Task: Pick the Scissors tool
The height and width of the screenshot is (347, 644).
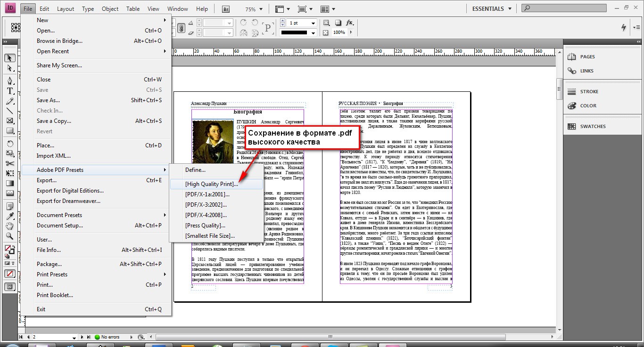Action: (x=9, y=163)
